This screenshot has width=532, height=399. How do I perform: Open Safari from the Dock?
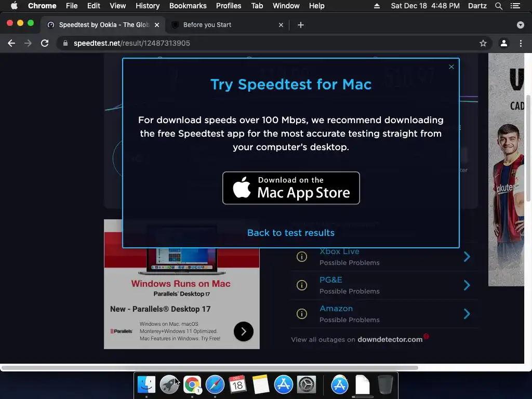pyautogui.click(x=215, y=384)
